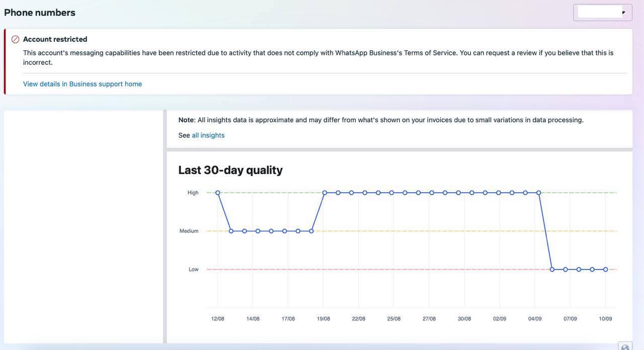The image size is (644, 350).
Task: Click the globe icon button at bottom right
Action: tap(625, 347)
